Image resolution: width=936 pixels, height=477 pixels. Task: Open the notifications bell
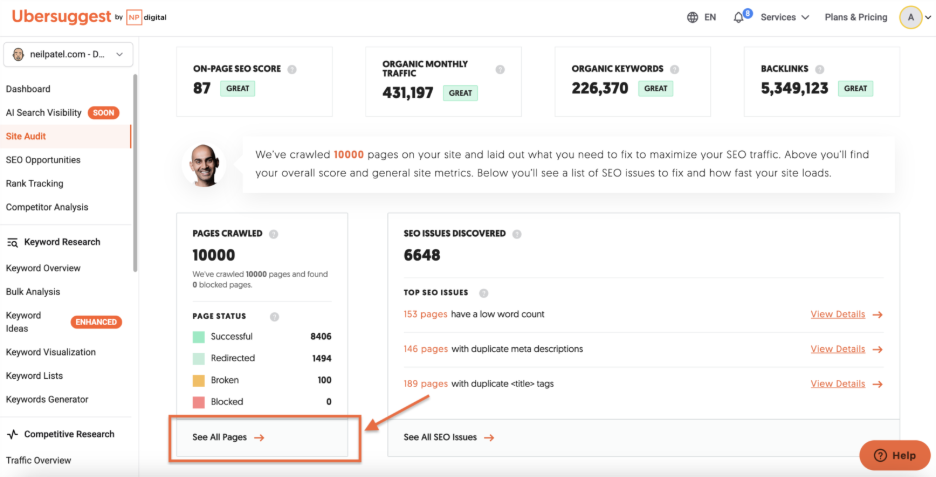pos(738,17)
